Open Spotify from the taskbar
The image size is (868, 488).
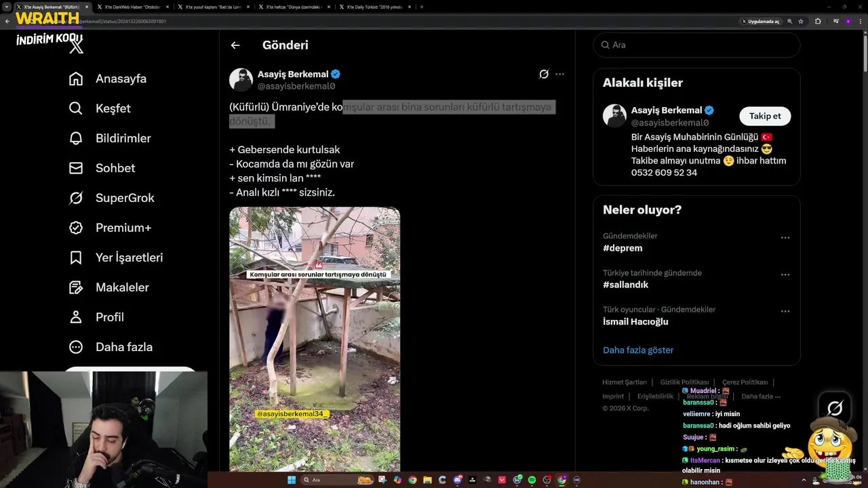pos(532,480)
